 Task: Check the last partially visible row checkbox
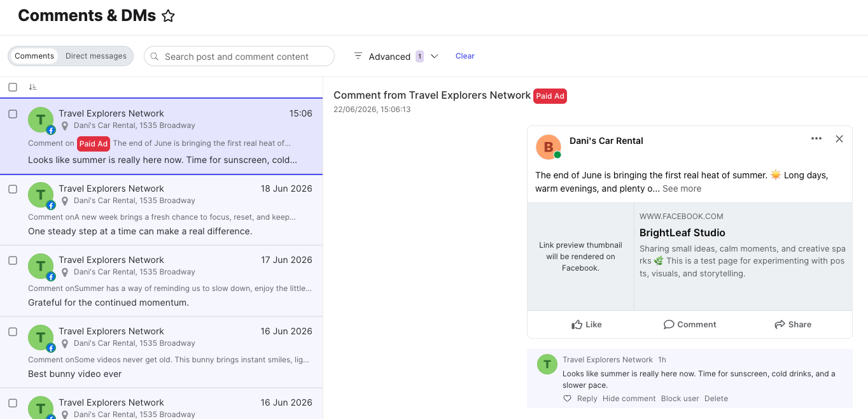[13, 403]
